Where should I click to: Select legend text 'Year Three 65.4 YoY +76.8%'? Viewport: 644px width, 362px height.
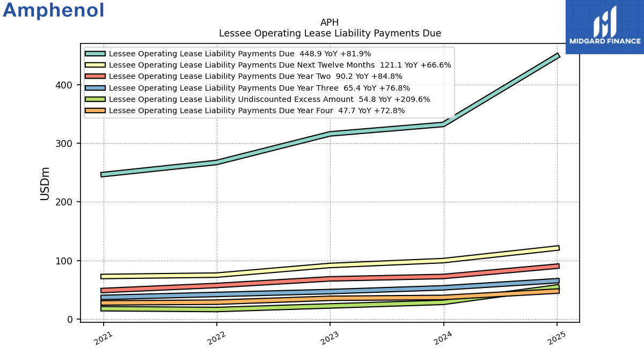click(354, 88)
